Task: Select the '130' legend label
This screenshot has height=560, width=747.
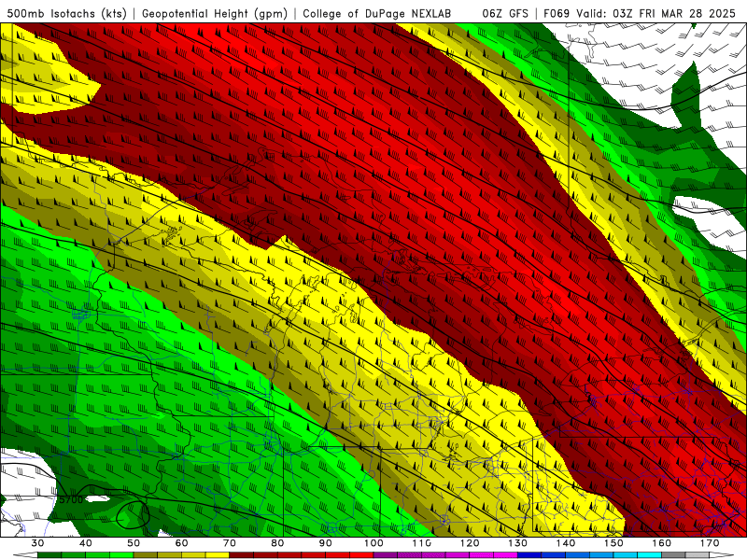Action: click(x=518, y=543)
